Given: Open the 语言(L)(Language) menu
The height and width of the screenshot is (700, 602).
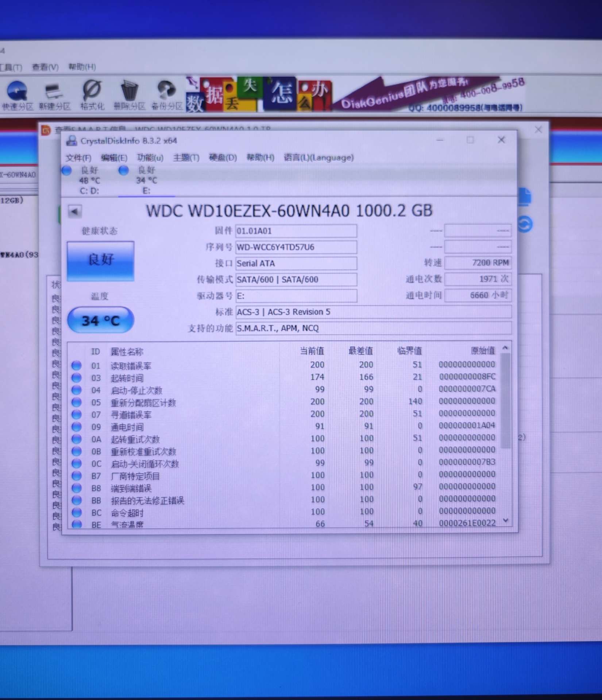Looking at the screenshot, I should 319,157.
